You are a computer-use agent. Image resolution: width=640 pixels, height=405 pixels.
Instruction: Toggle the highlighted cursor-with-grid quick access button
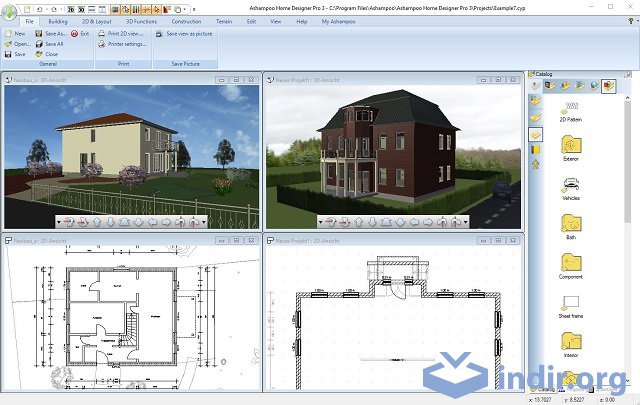coord(126,9)
